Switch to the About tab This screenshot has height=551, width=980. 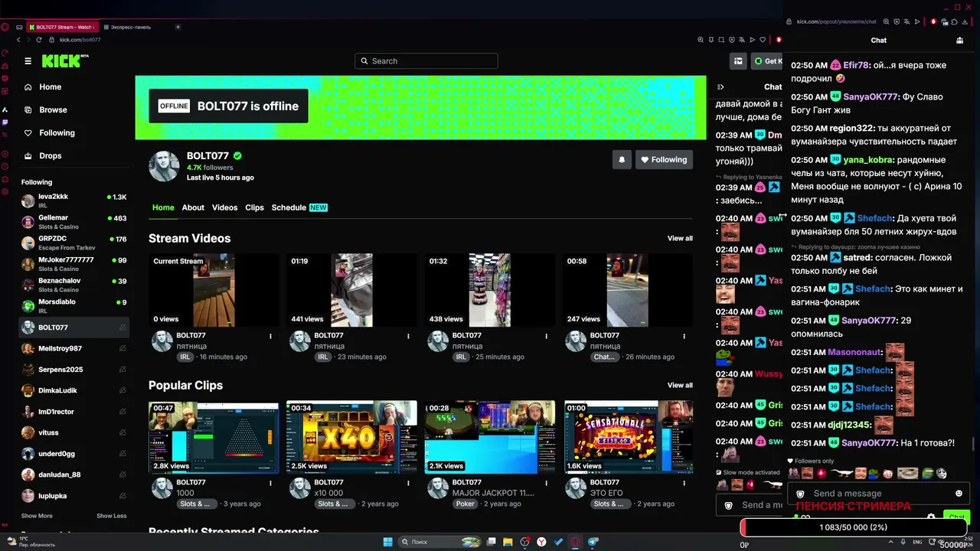pyautogui.click(x=193, y=207)
